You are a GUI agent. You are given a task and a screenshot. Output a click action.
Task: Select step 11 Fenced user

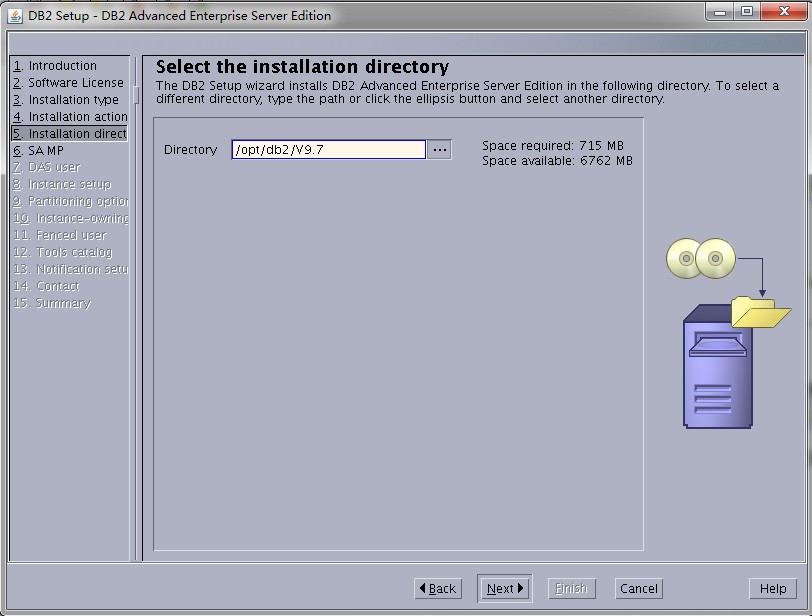coord(60,236)
